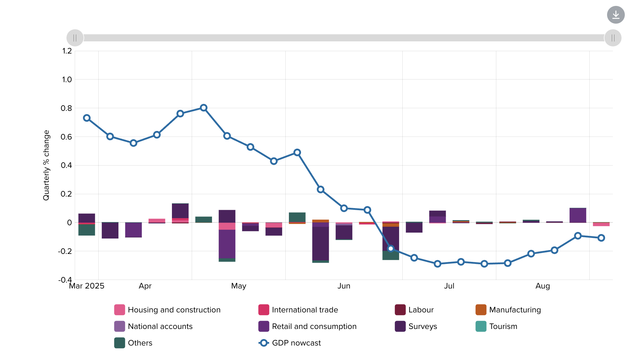Click the last GDP nowcast point in August
Image resolution: width=644 pixels, height=360 pixels.
[x=601, y=238]
